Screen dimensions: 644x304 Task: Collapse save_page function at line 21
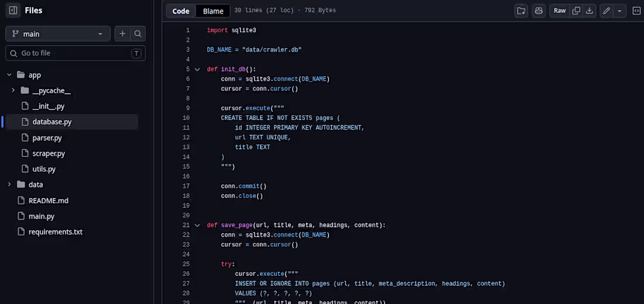[197, 225]
